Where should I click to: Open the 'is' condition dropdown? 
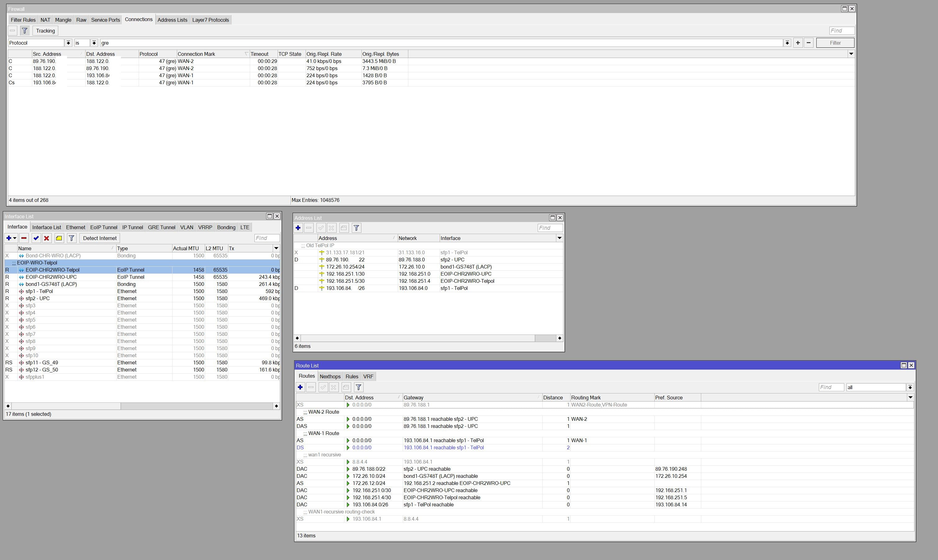click(x=94, y=43)
